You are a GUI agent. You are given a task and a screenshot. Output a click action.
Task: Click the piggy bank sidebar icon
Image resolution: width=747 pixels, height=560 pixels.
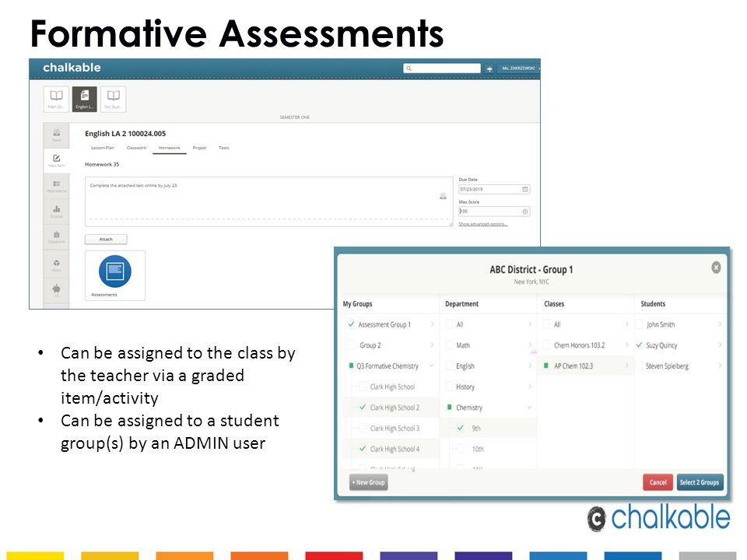pyautogui.click(x=56, y=290)
